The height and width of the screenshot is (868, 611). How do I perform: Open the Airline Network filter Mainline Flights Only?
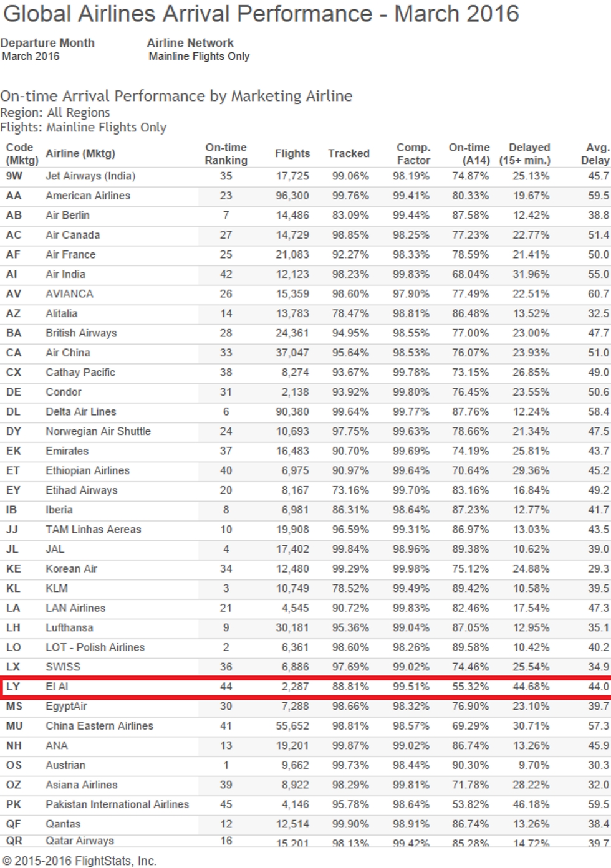tap(199, 56)
